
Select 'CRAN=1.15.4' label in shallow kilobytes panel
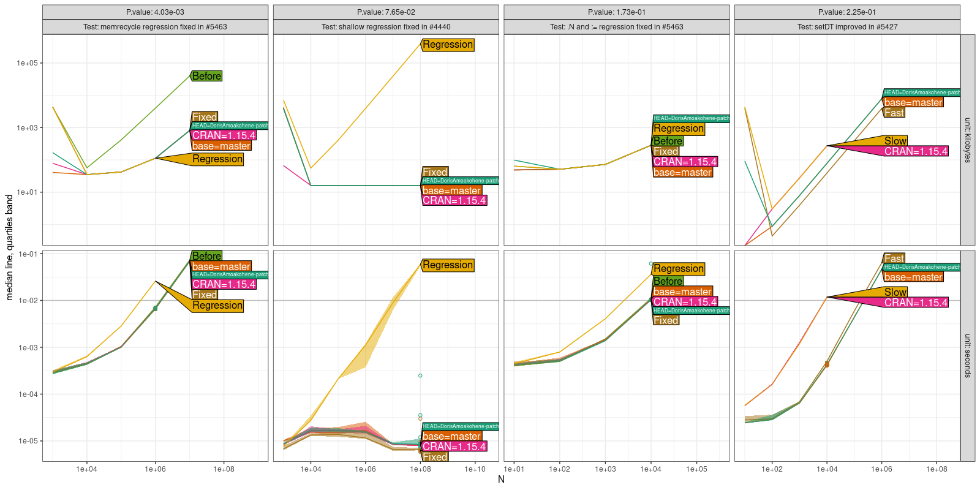(454, 200)
